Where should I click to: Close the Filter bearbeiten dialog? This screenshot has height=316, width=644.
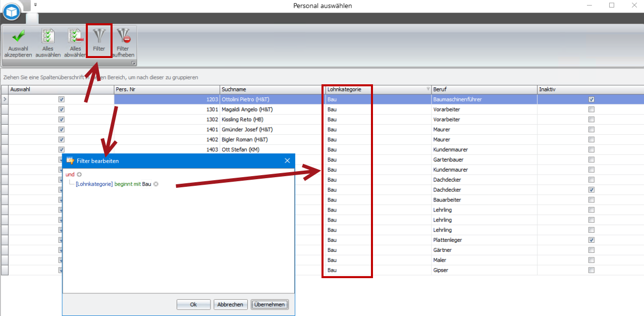(x=287, y=161)
